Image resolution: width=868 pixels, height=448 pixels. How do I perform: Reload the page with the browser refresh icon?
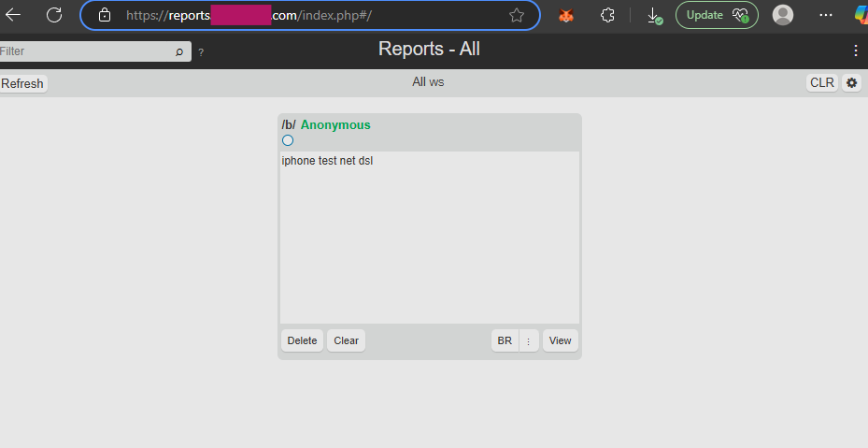point(54,15)
